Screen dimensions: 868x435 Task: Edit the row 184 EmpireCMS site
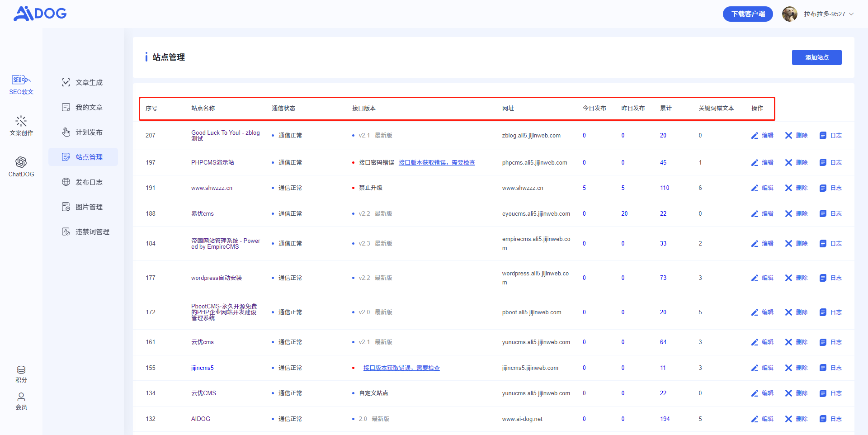pos(762,243)
